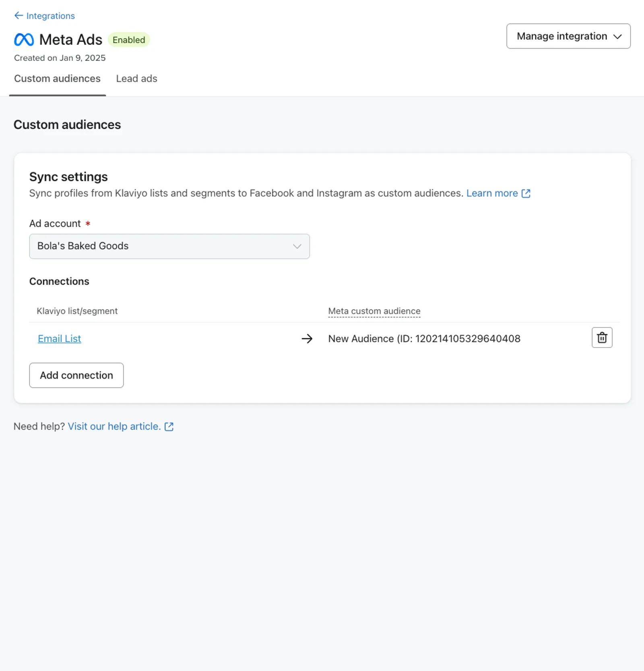Delete the Email List connection with trash icon
The height and width of the screenshot is (671, 644).
point(602,338)
